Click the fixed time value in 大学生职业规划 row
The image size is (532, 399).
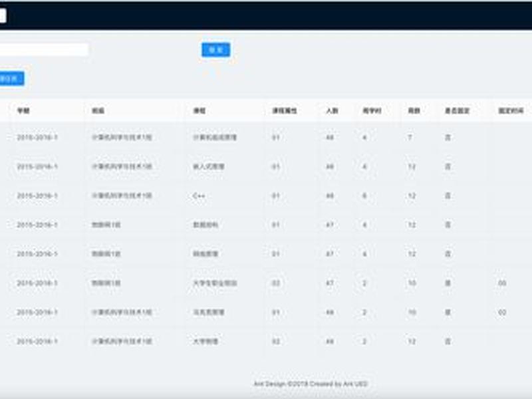click(x=502, y=283)
